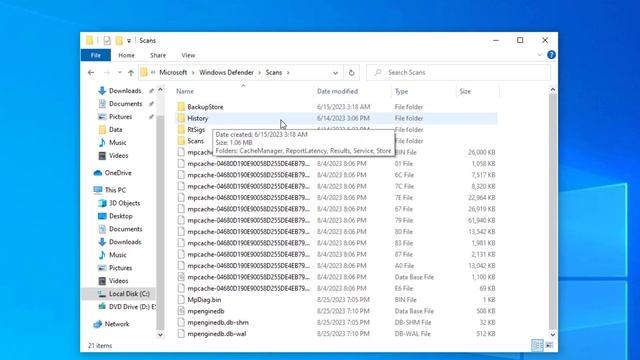
Task: Open the File ribbon tab
Action: click(x=96, y=55)
